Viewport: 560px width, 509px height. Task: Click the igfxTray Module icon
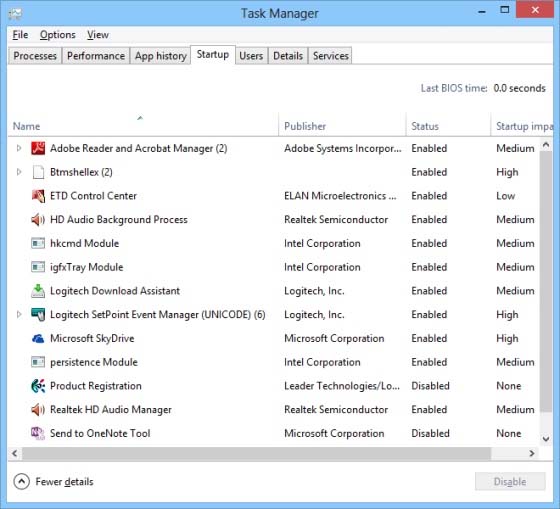38,267
